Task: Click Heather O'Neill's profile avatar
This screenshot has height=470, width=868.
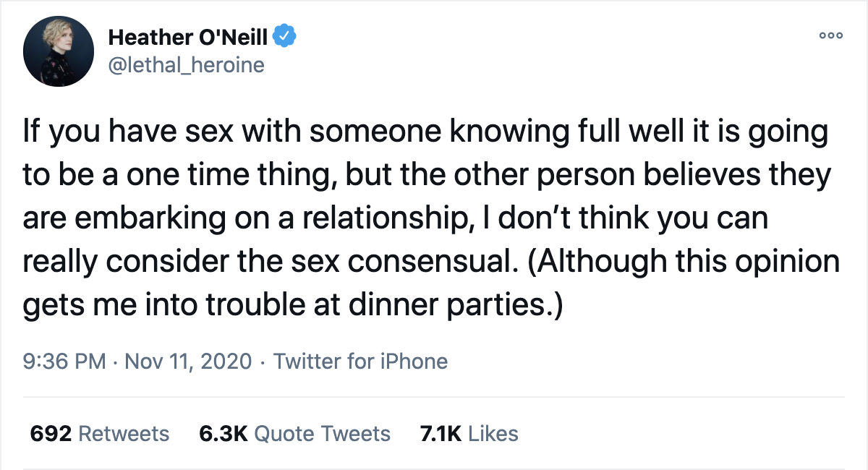Action: pyautogui.click(x=59, y=51)
